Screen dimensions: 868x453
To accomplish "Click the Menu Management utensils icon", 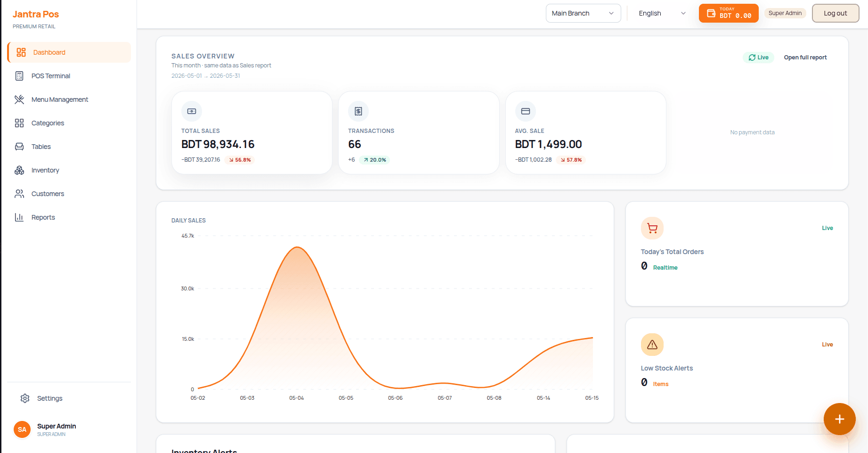I will (x=19, y=99).
